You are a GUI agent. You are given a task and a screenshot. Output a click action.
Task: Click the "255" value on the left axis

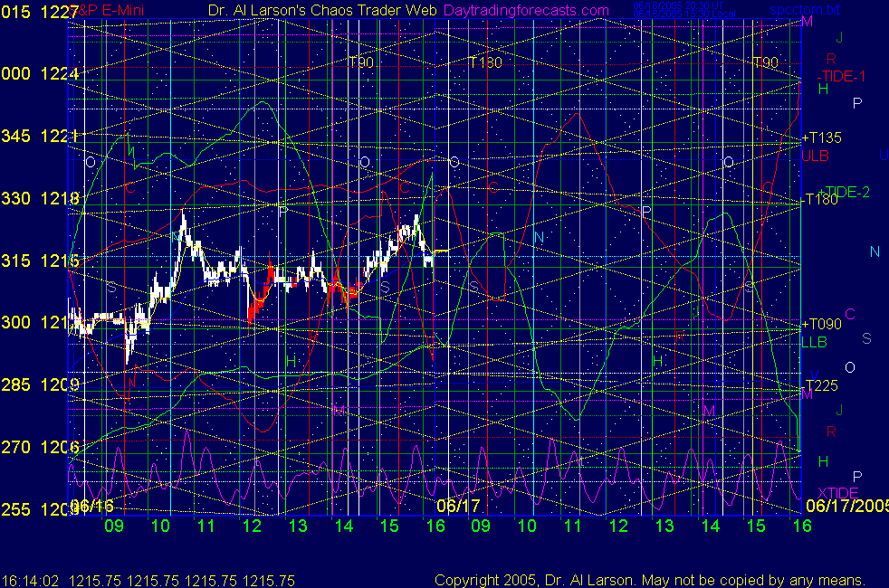pyautogui.click(x=15, y=510)
